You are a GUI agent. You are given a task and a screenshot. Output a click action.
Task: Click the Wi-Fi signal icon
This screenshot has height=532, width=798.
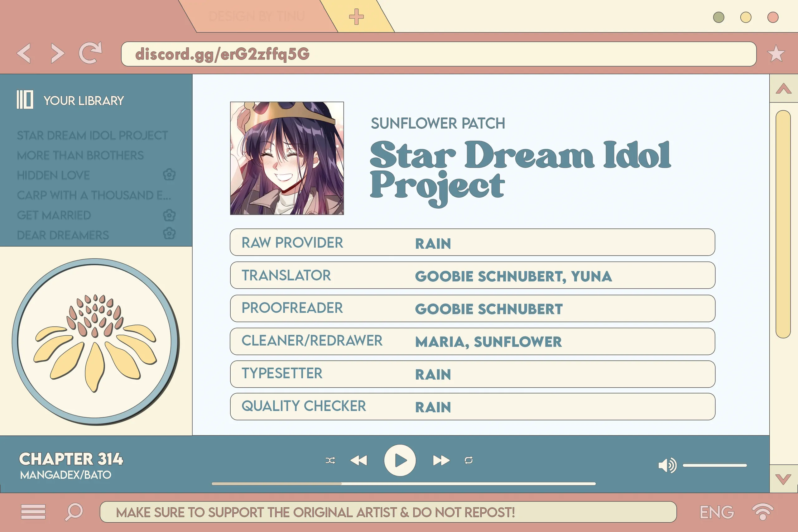[763, 511]
